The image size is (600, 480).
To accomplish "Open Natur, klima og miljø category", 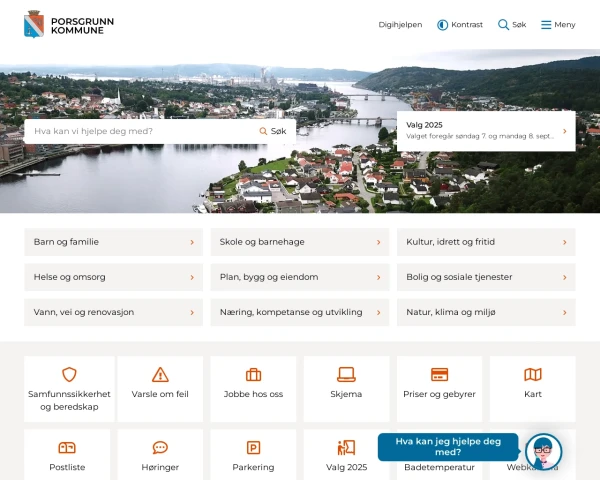I will click(x=486, y=312).
